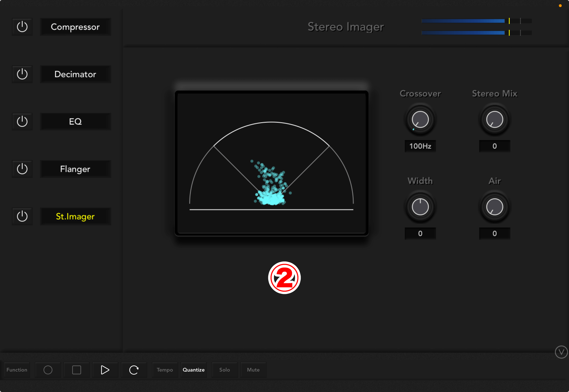Open the Compressor effect tab
Image resolution: width=569 pixels, height=392 pixels.
point(75,27)
